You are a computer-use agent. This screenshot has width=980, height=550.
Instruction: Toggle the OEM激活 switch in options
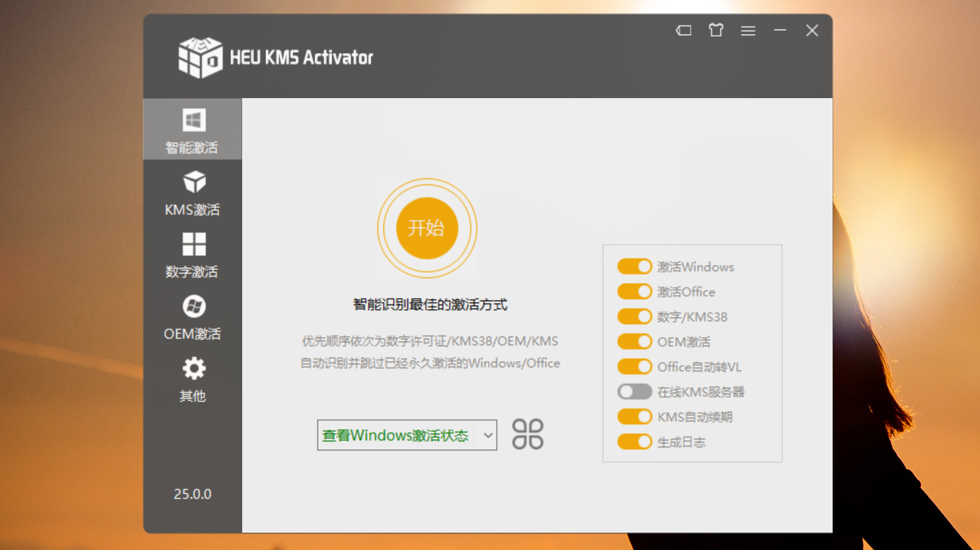[x=634, y=342]
